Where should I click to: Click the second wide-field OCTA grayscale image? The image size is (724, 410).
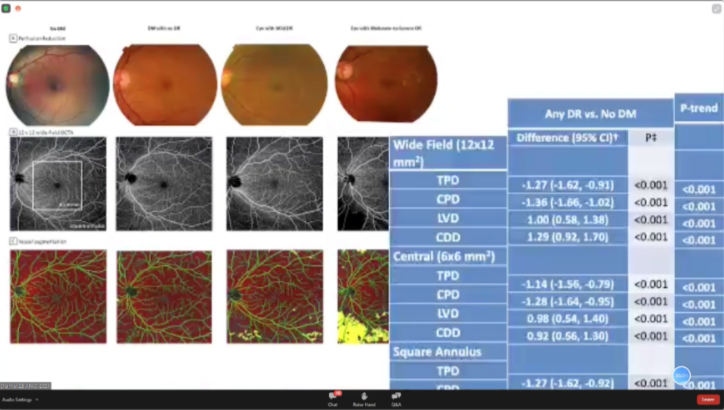(164, 184)
